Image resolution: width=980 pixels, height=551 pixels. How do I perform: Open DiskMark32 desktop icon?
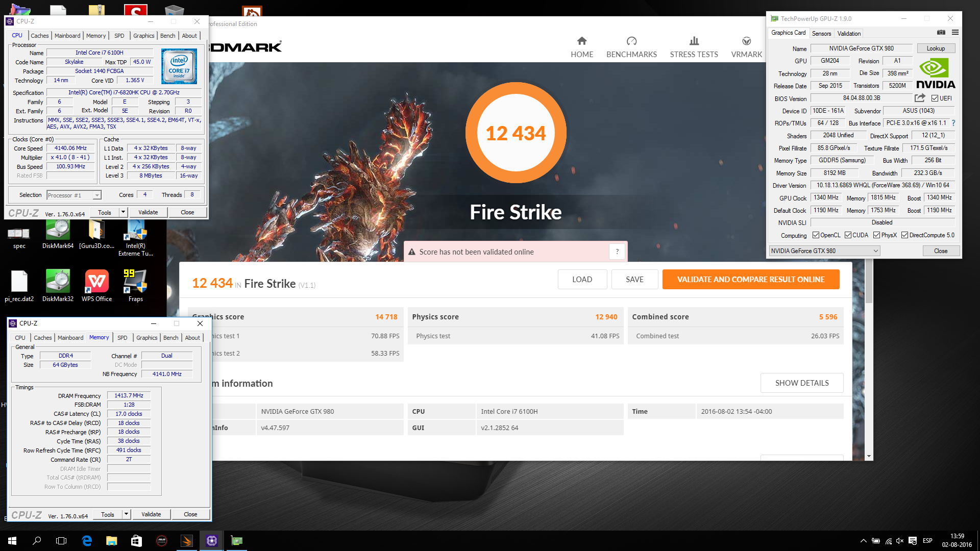[x=58, y=286]
